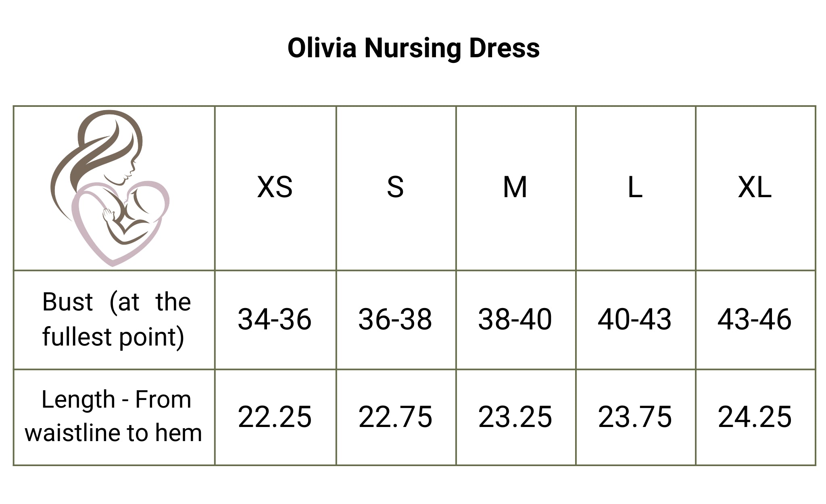826x504 pixels.
Task: Select the XS size column header
Action: point(275,187)
